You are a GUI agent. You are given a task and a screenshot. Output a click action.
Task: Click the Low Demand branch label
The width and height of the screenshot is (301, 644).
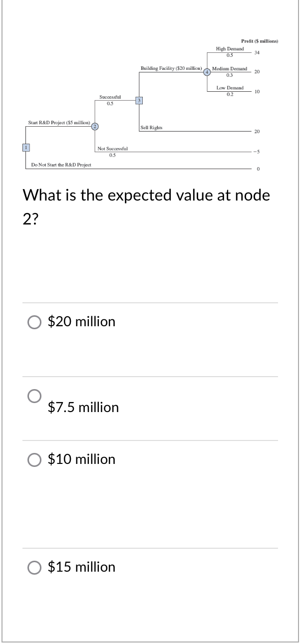point(229,87)
